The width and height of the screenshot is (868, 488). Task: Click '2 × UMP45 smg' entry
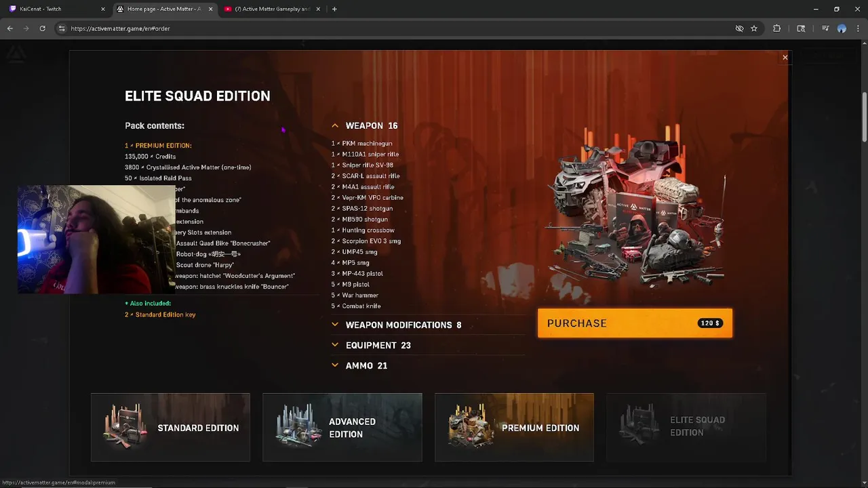click(x=355, y=252)
